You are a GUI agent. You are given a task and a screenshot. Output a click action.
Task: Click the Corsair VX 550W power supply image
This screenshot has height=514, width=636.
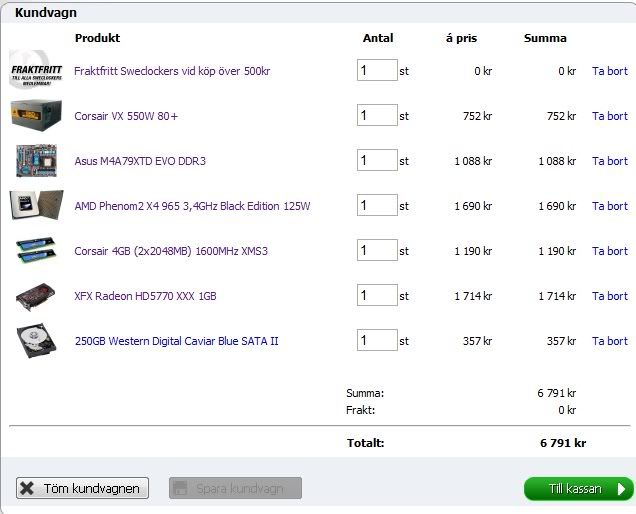pyautogui.click(x=36, y=116)
